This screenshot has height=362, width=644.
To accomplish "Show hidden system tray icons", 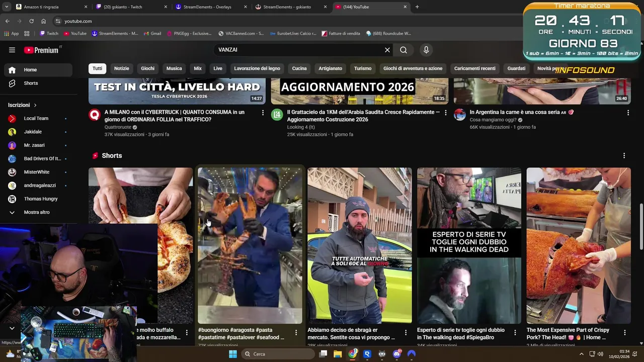I will point(582,354).
